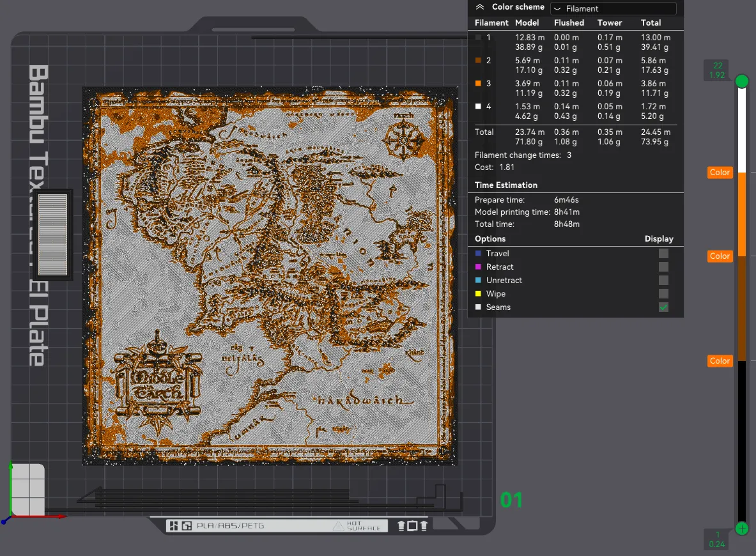The width and height of the screenshot is (756, 556).
Task: Select the Total column header
Action: [651, 23]
